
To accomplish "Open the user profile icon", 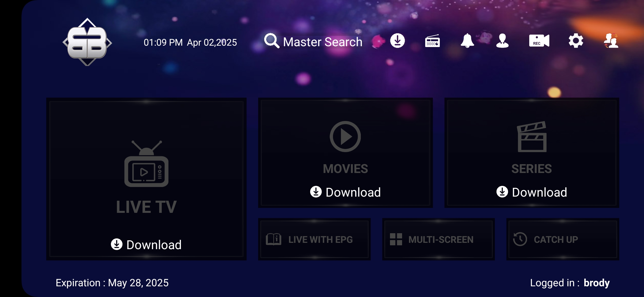I will pos(502,41).
